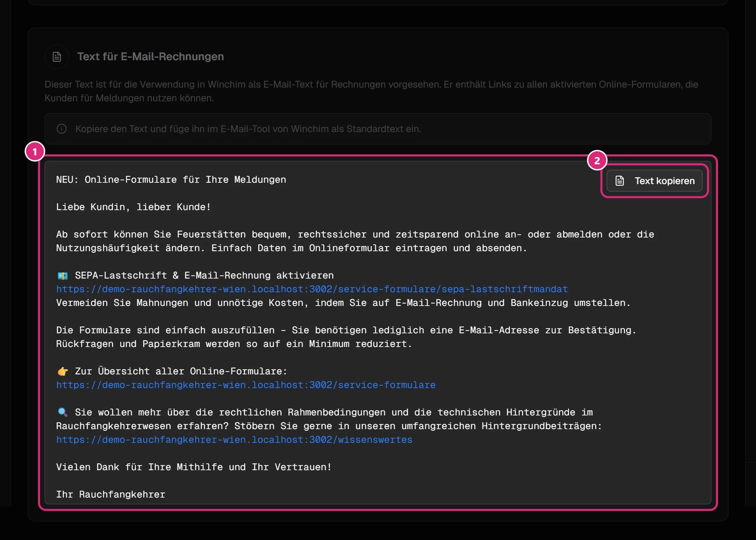Click the banknote emoji before SEPA-Lastschrift
The height and width of the screenshot is (540, 756).
coord(63,275)
